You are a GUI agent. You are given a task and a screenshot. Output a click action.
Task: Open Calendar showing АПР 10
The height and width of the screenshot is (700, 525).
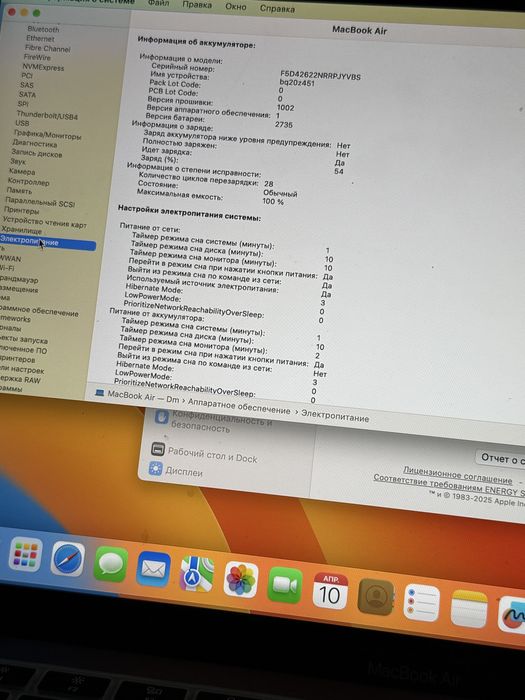pos(330,591)
